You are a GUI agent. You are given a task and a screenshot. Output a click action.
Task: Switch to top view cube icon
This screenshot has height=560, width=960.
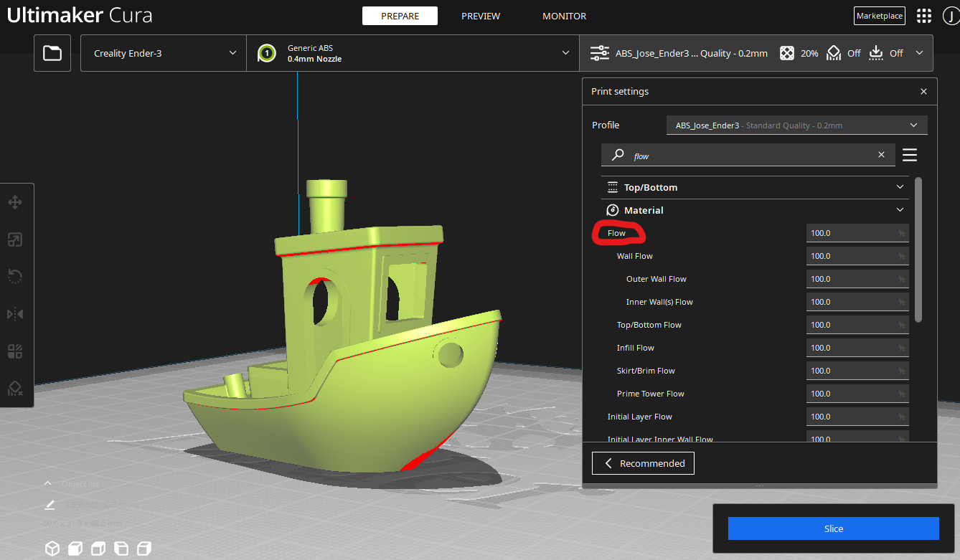[98, 549]
